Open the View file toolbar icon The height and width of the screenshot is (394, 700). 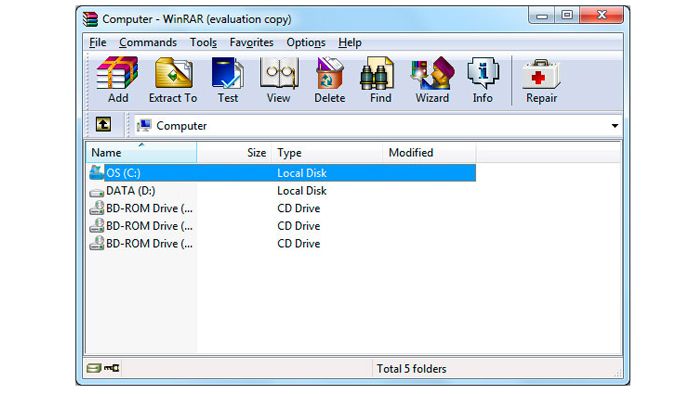click(x=279, y=80)
